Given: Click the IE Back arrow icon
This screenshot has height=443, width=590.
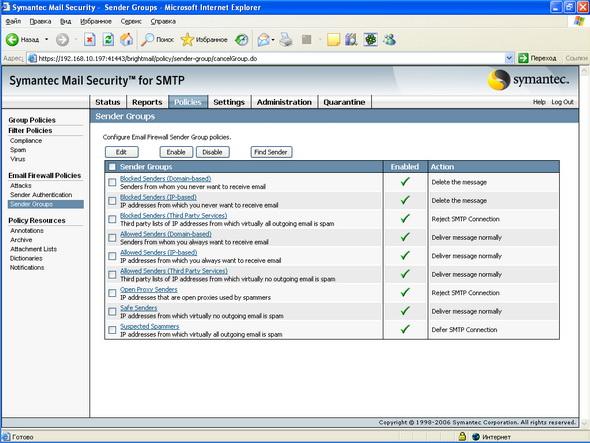Looking at the screenshot, I should 12,40.
